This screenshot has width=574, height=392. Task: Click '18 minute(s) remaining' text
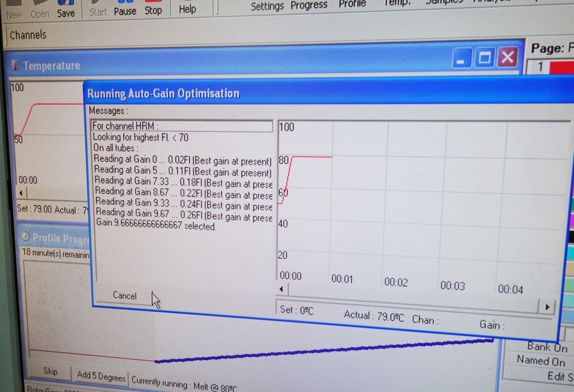(55, 253)
